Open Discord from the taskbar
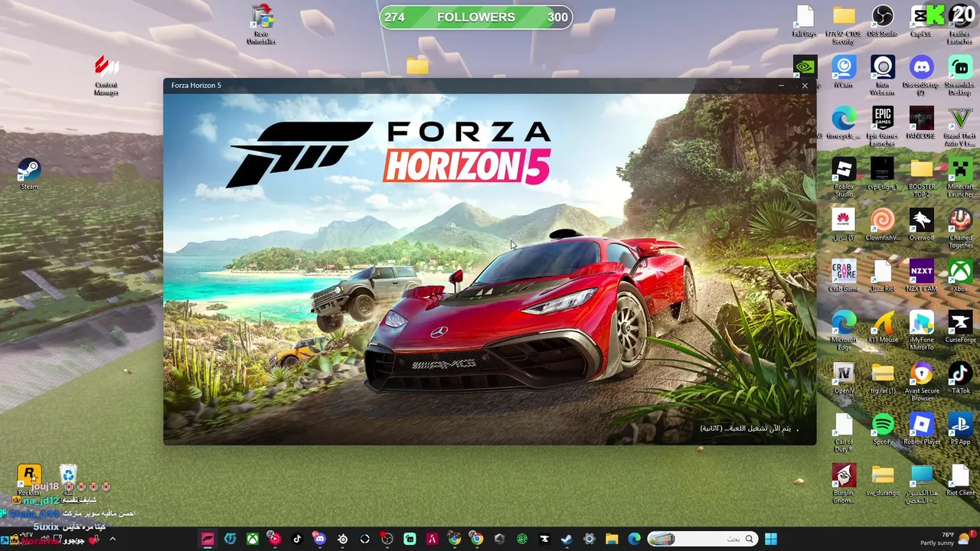 pyautogui.click(x=320, y=539)
